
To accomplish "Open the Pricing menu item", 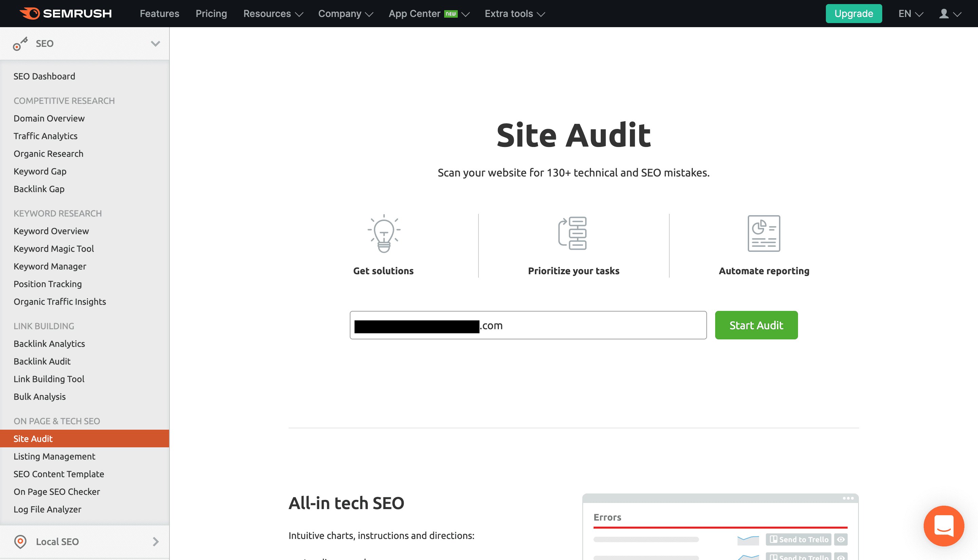I will 211,14.
